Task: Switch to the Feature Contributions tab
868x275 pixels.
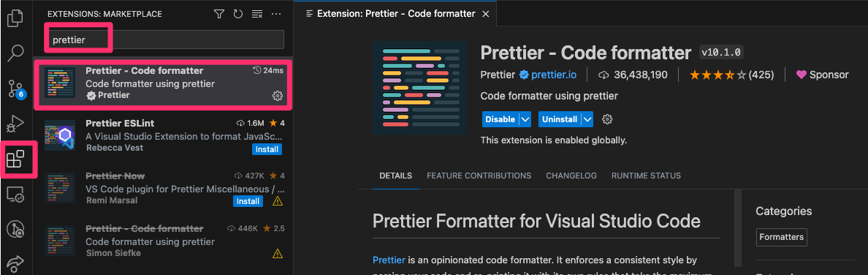Action: 479,176
